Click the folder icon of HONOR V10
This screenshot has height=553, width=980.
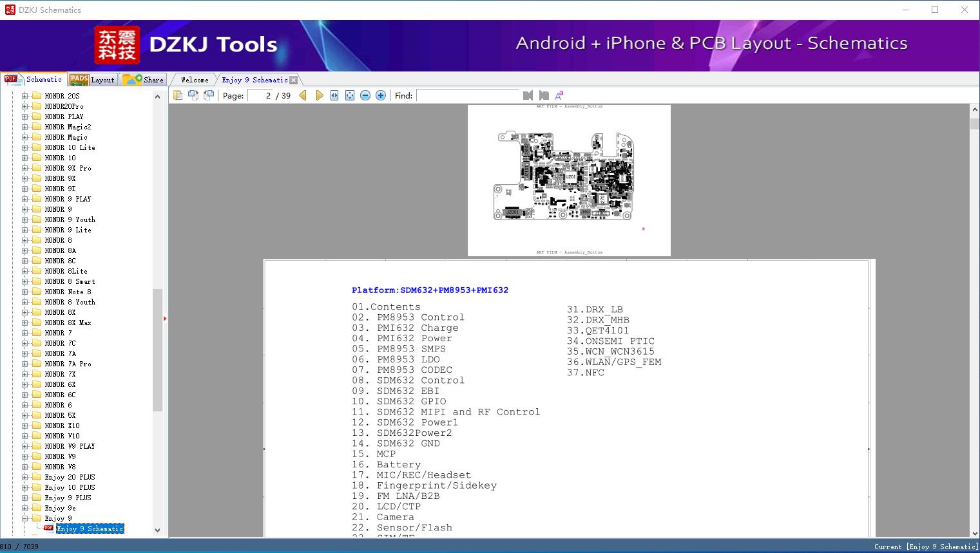pos(37,436)
